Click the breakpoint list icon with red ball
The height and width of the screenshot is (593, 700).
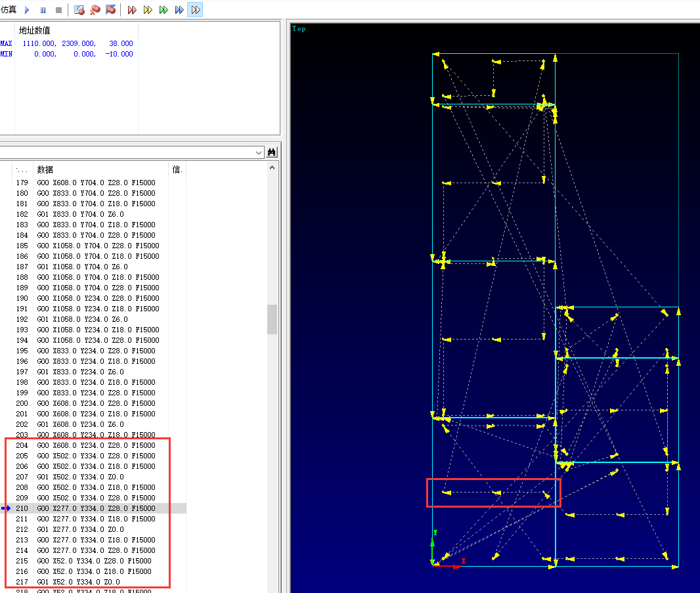click(79, 10)
